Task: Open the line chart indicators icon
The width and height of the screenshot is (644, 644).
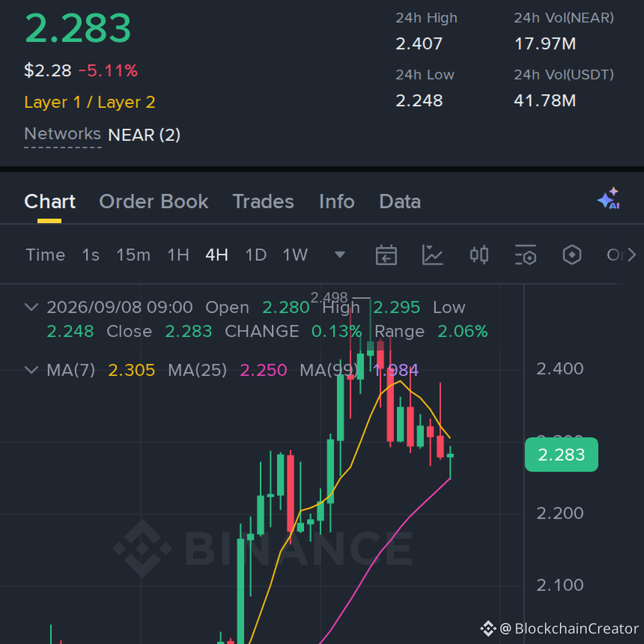Action: (432, 255)
